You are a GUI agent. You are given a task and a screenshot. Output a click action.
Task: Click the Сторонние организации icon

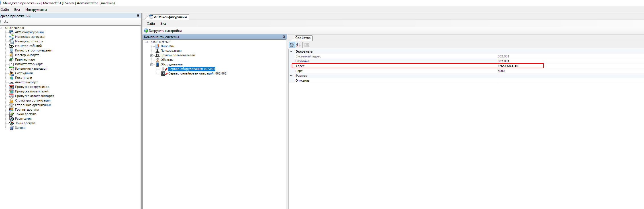point(11,105)
